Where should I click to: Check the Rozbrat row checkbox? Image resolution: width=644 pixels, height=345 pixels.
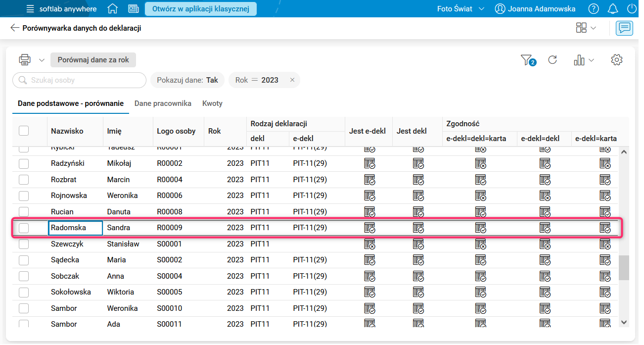[x=24, y=180]
